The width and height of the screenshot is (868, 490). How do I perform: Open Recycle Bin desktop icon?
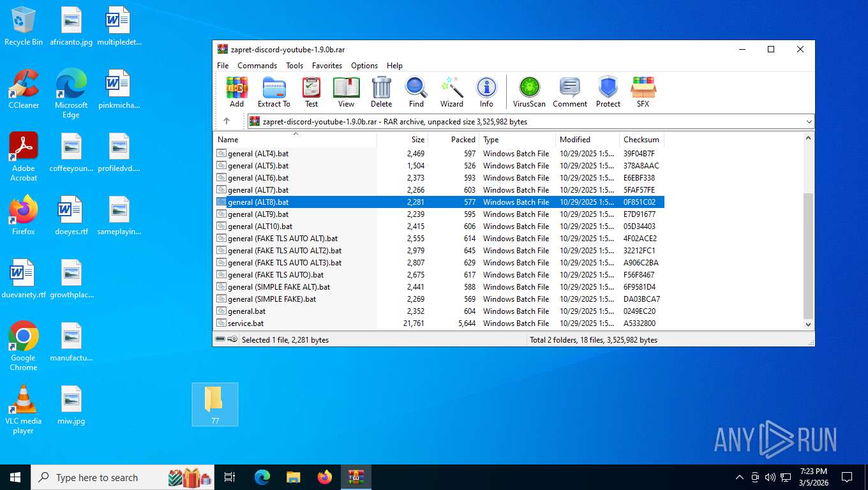(x=24, y=26)
